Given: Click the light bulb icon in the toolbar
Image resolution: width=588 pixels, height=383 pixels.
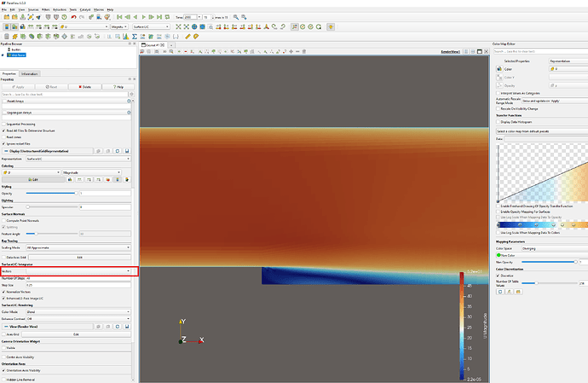Looking at the screenshot, I should point(331,27).
